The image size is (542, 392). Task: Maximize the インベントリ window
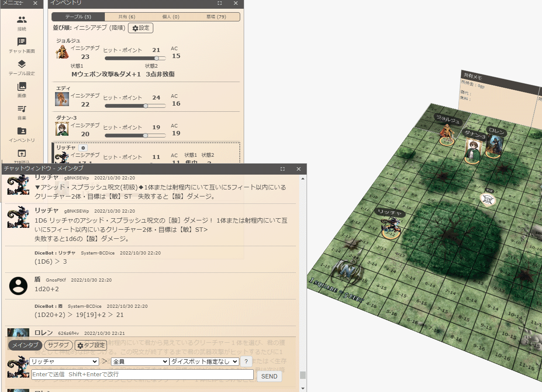(220, 3)
